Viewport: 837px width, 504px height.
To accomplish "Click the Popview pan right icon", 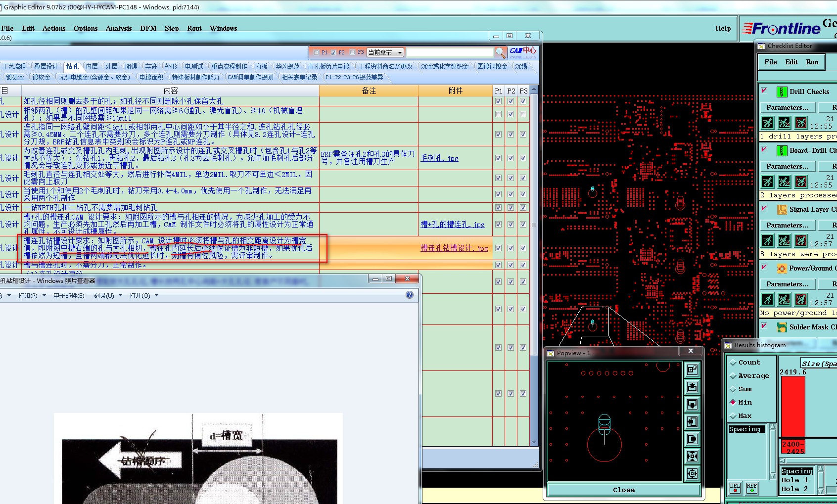I will (x=692, y=439).
